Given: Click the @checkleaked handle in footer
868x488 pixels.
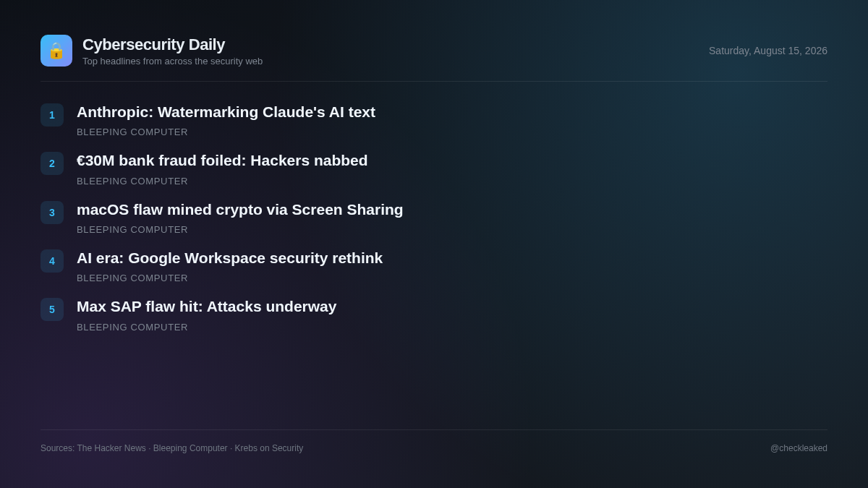Looking at the screenshot, I should point(799,448).
